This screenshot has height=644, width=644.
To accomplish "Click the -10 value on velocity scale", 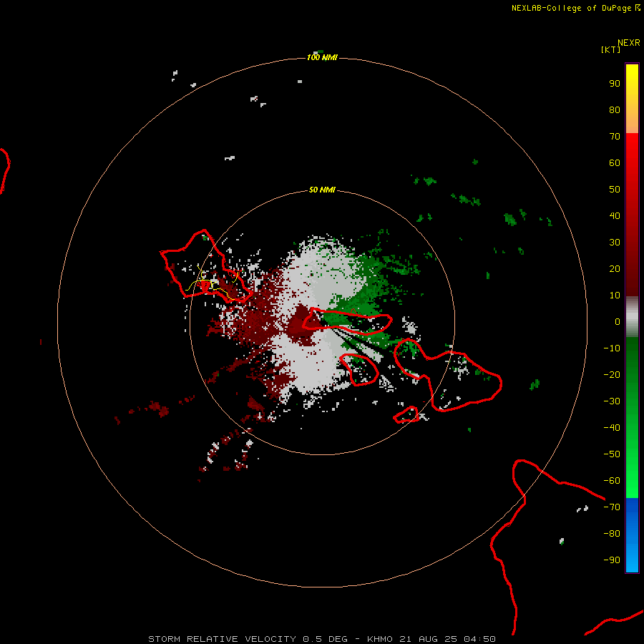I will (x=612, y=348).
